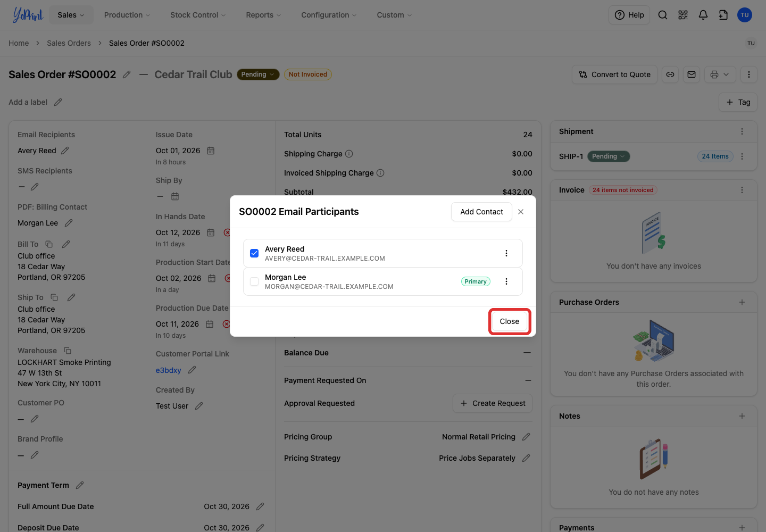
Task: Edit the Customer Portal Link pencil
Action: (x=192, y=370)
